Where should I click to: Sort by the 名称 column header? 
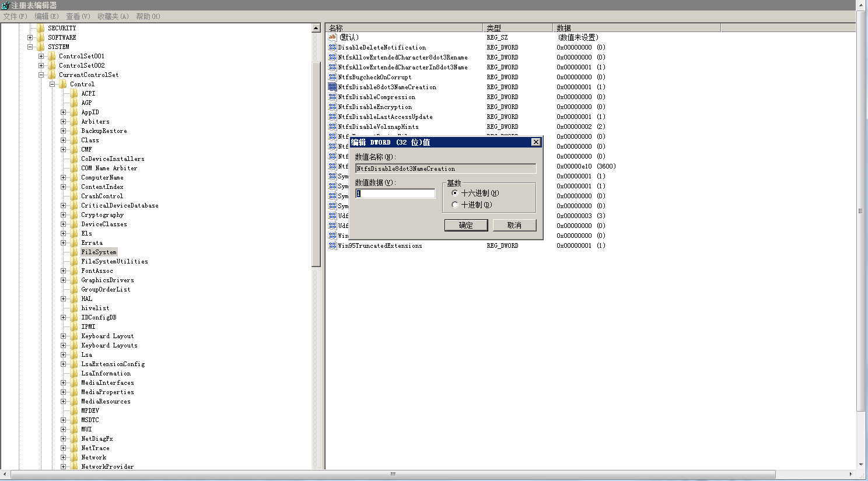pos(404,27)
